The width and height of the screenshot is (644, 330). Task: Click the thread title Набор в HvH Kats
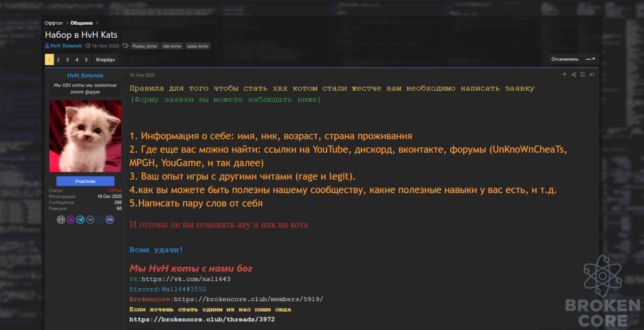pyautogui.click(x=81, y=35)
